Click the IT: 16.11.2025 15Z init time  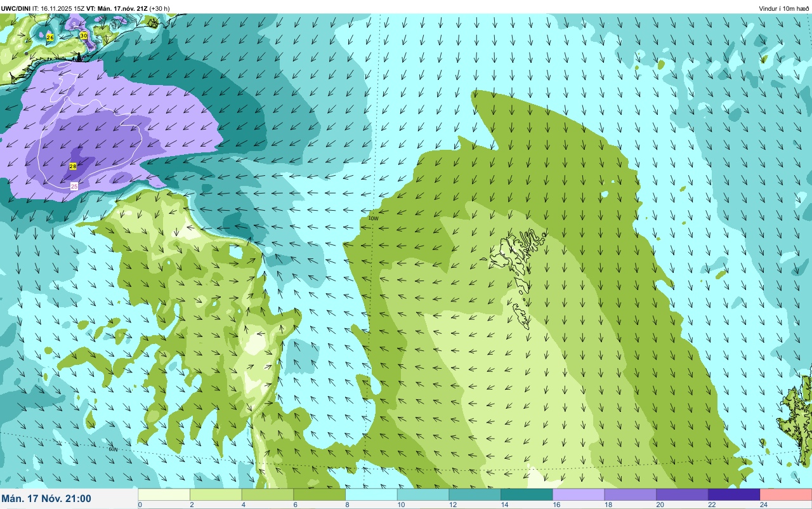58,8
